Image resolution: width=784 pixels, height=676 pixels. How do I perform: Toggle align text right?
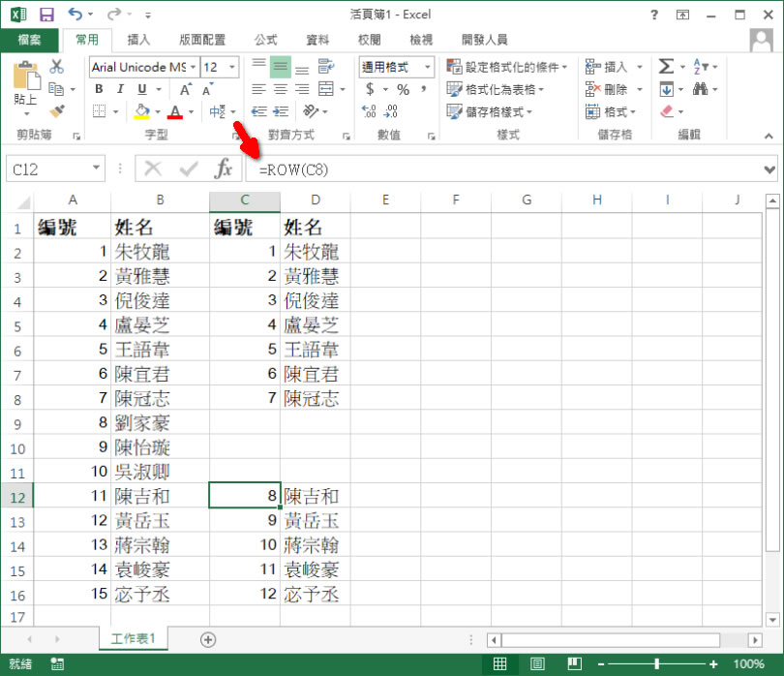pos(302,89)
